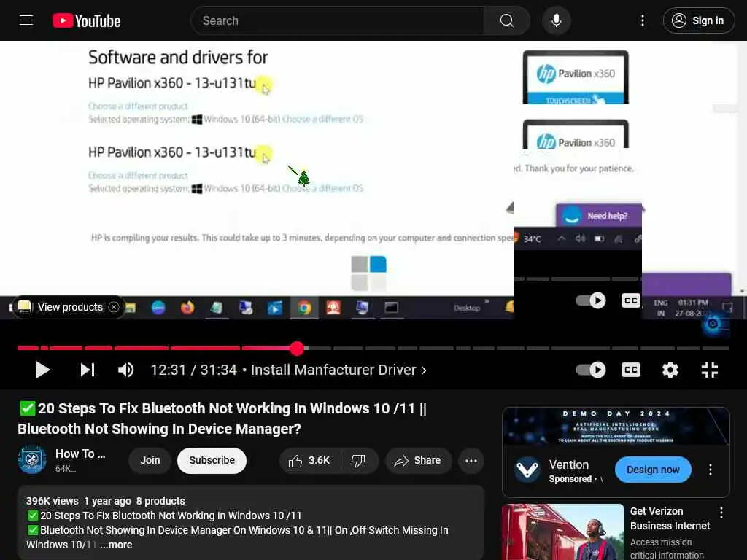
Task: Open Get Verizon Business Internet title
Action: [670, 518]
